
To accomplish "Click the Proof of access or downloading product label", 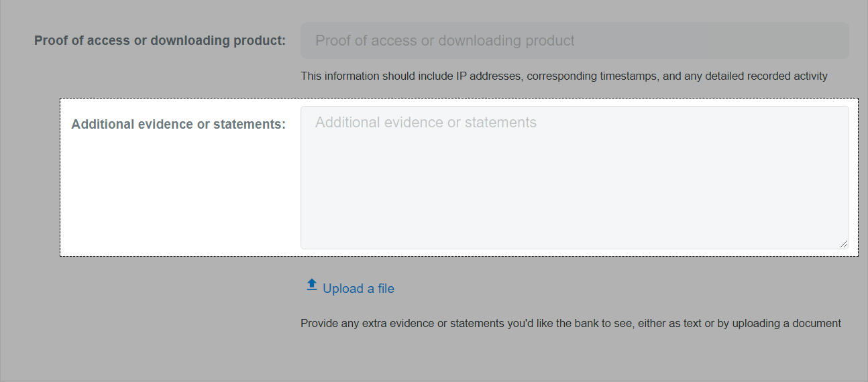I will (x=160, y=40).
